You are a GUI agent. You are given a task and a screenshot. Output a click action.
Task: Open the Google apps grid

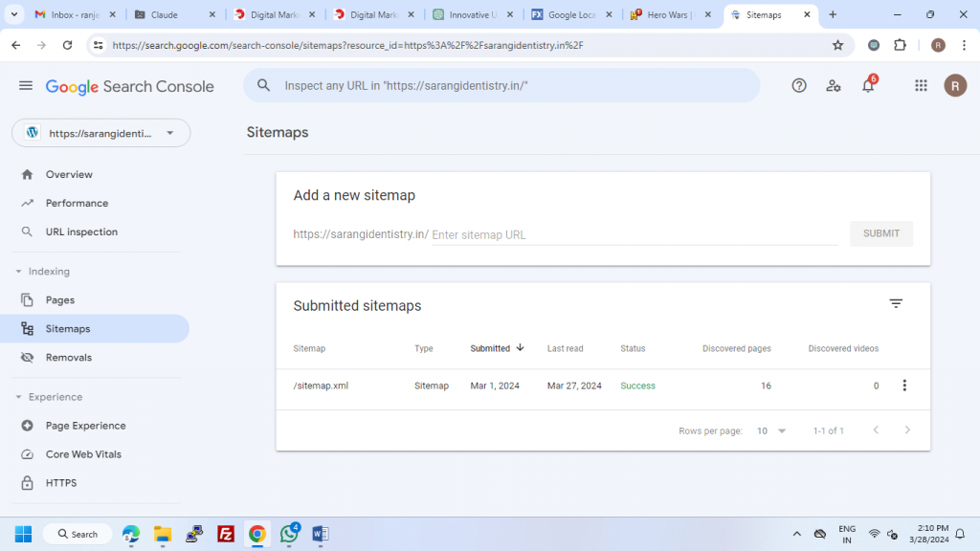click(x=921, y=85)
